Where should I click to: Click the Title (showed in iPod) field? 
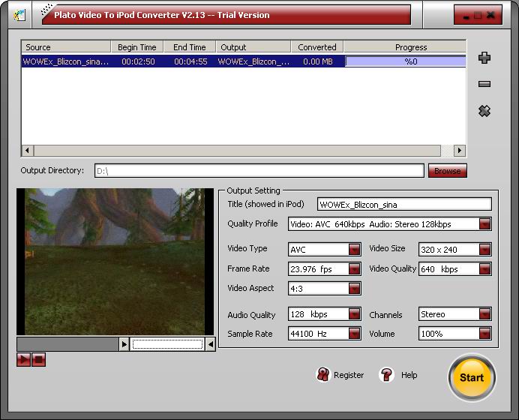[404, 205]
